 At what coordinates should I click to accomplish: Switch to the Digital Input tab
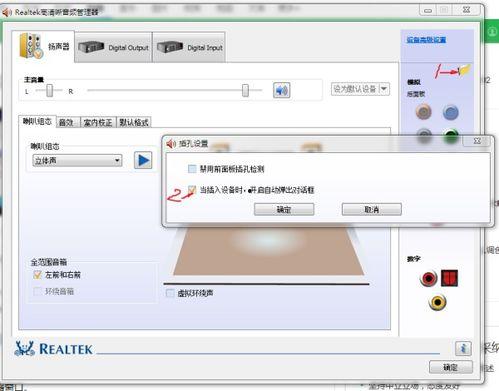189,47
